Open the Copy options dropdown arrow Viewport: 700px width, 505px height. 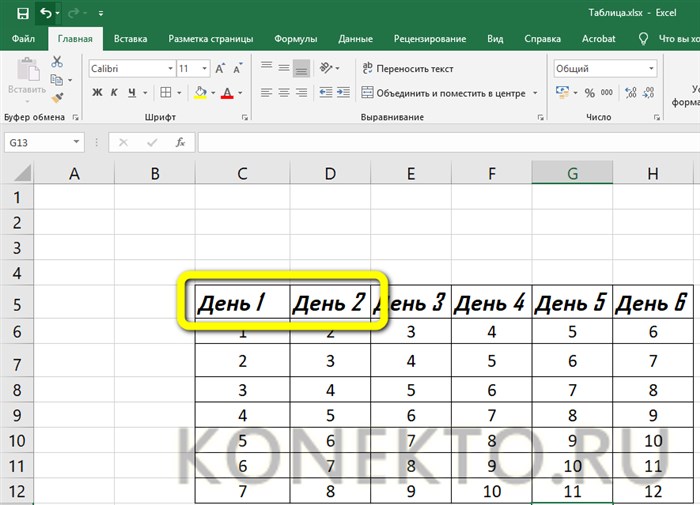pyautogui.click(x=70, y=80)
